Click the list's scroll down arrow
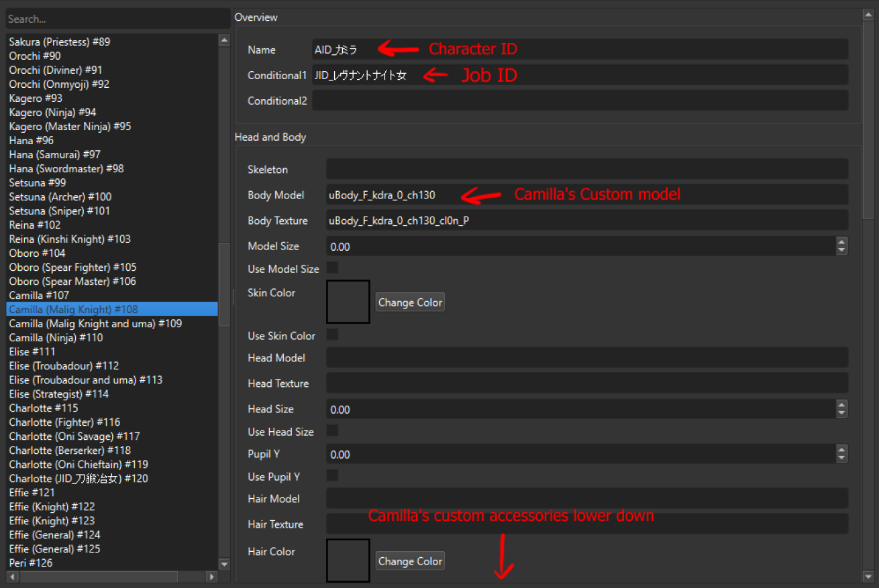This screenshot has width=879, height=588. (224, 565)
